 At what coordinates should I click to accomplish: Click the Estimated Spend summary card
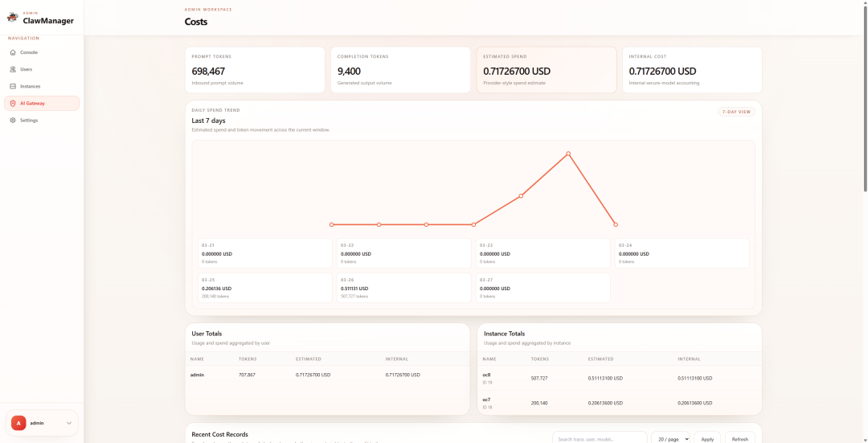tap(546, 70)
